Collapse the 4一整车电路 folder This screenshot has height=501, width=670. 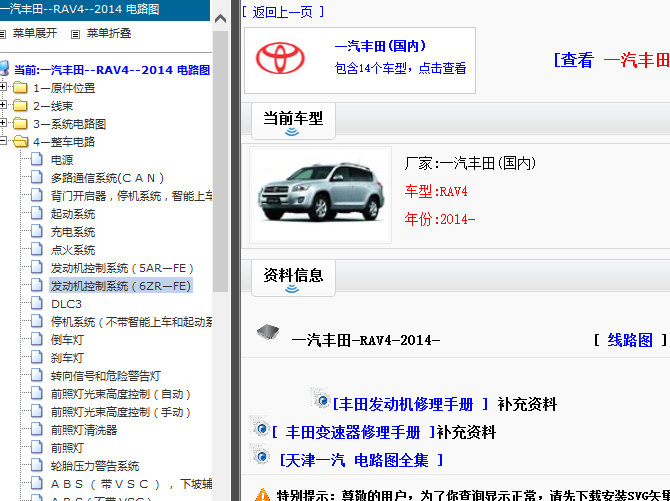3,141
